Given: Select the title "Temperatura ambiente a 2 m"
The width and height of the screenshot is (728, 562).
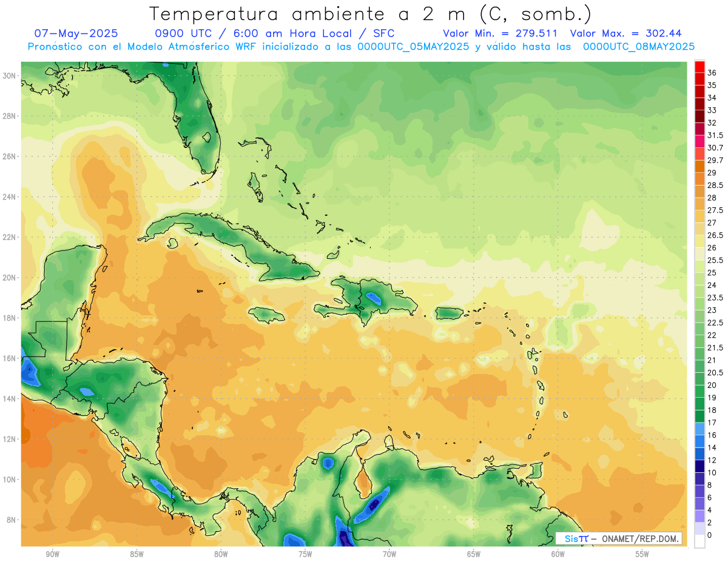Looking at the screenshot, I should point(310,13).
